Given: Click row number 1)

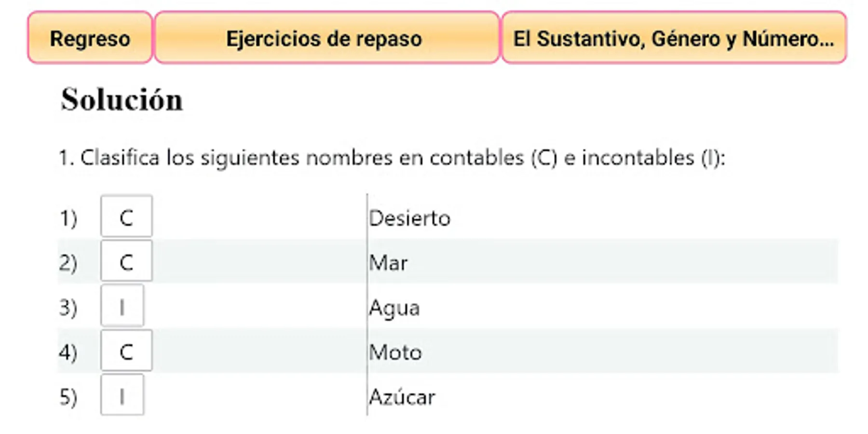Looking at the screenshot, I should click(x=68, y=218).
